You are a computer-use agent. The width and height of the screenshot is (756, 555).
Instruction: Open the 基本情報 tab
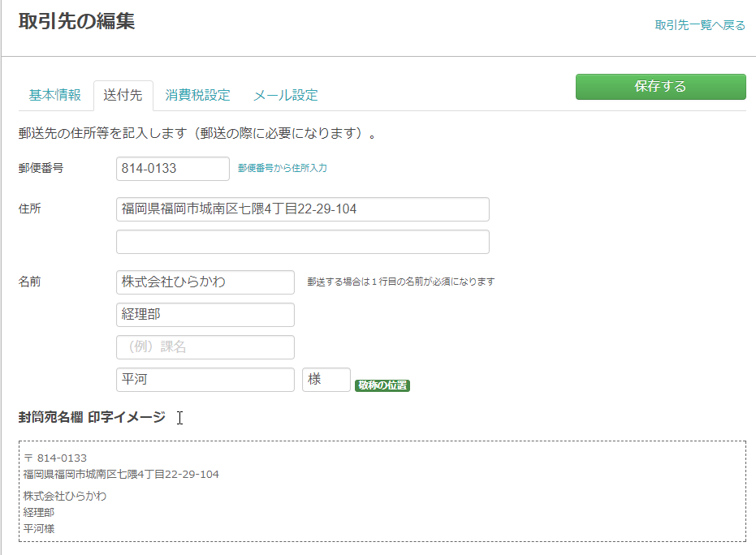(55, 95)
